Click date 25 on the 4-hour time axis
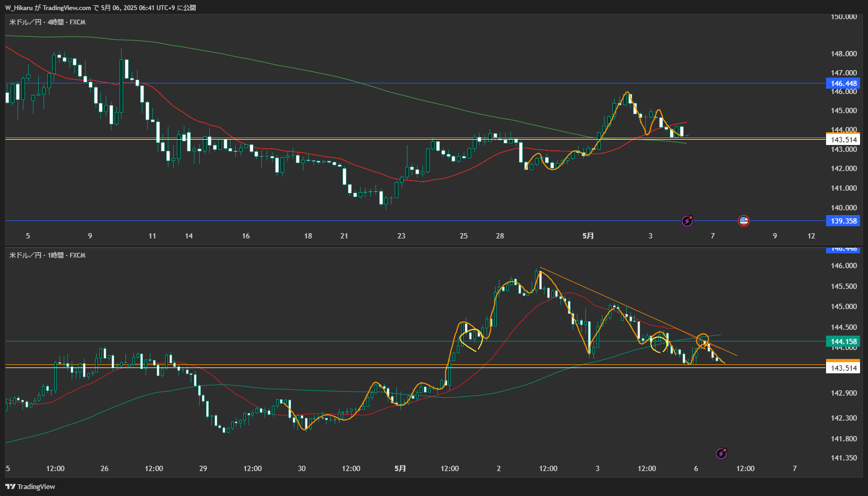 [464, 236]
